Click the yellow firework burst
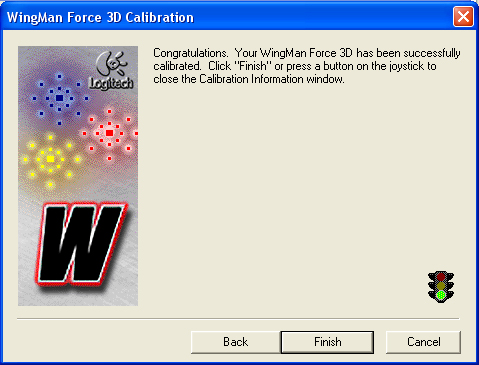The height and width of the screenshot is (365, 479). [x=50, y=159]
